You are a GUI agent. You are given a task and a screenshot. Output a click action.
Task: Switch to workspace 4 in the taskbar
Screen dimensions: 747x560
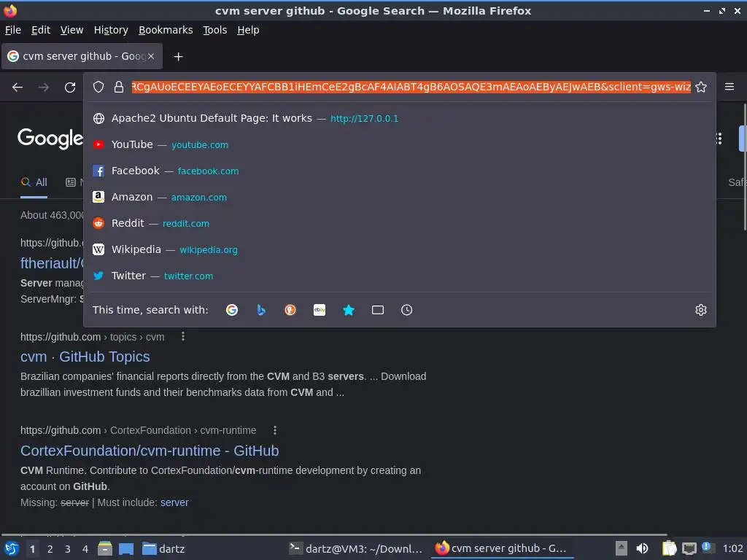click(x=85, y=549)
